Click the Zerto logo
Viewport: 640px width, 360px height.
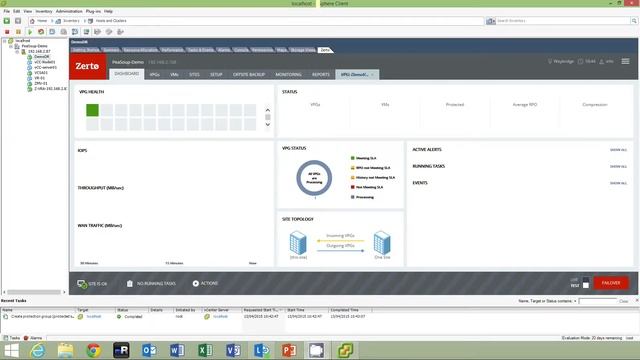click(87, 66)
